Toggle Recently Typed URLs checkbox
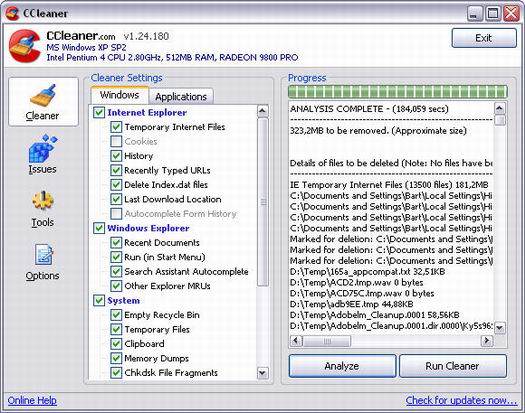Image resolution: width=525 pixels, height=413 pixels. [116, 170]
